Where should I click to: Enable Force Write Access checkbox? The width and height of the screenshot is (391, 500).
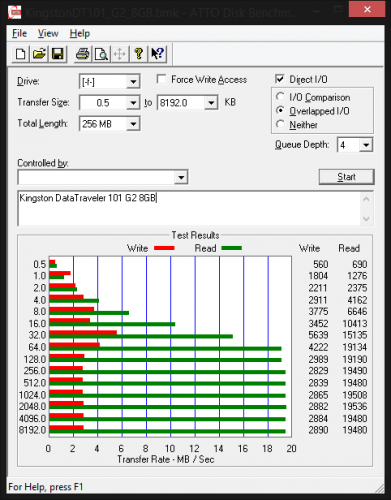click(x=161, y=79)
